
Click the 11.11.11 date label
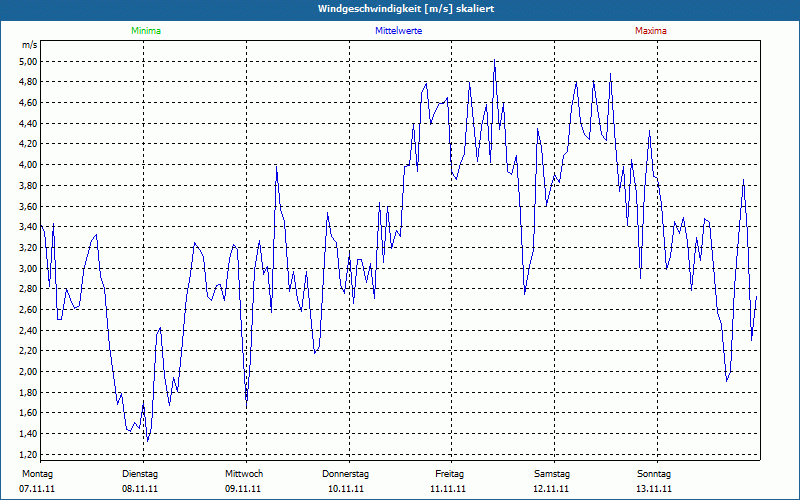[448, 489]
